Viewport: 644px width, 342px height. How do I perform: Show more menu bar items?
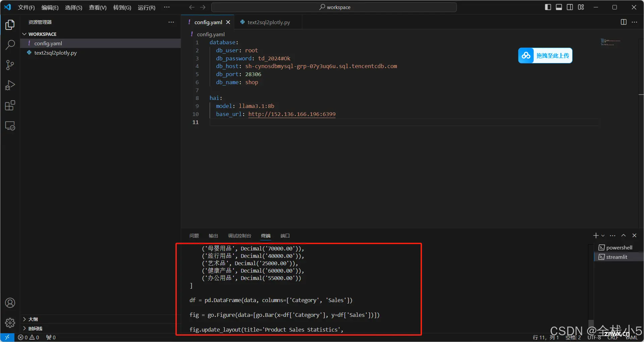tap(167, 7)
